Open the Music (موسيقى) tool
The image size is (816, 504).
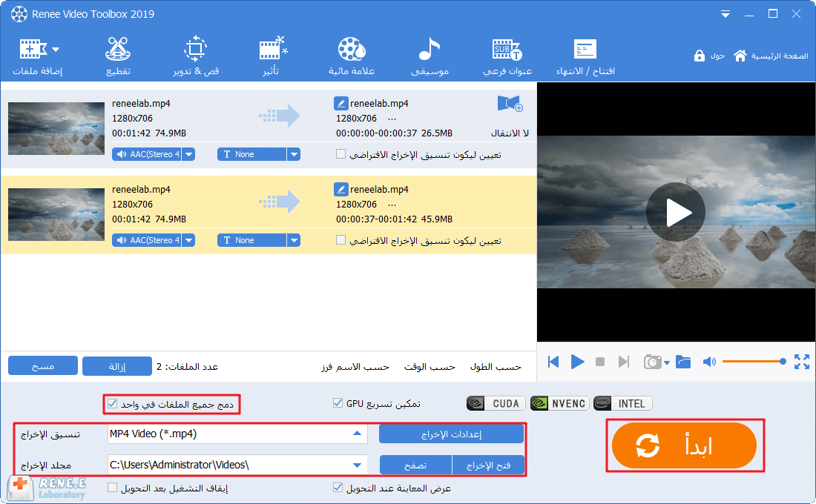coord(430,56)
